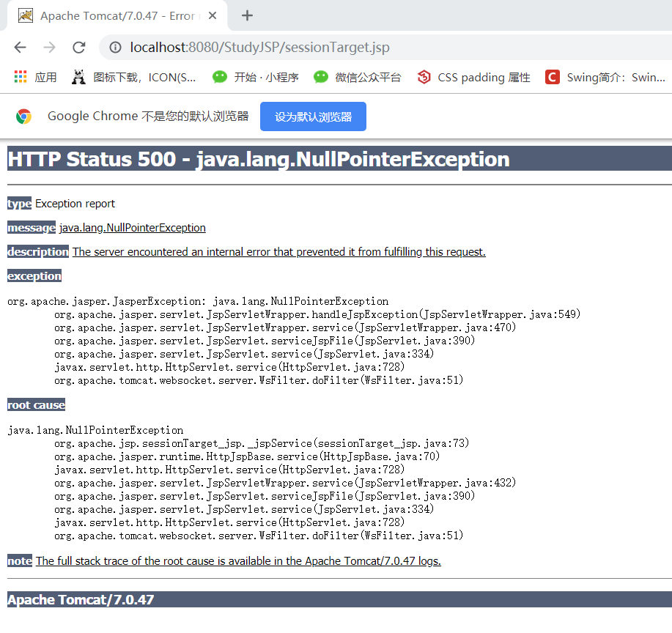672x633 pixels.
Task: Click the 'type' label
Action: (x=19, y=204)
